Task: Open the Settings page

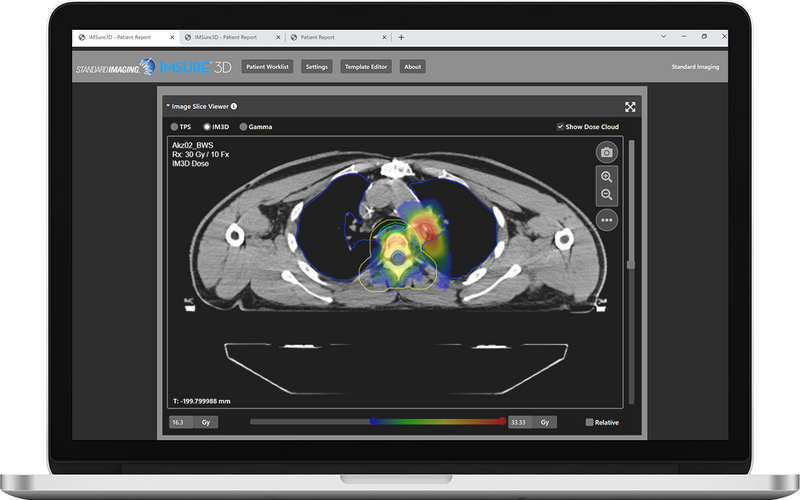Action: click(x=316, y=67)
